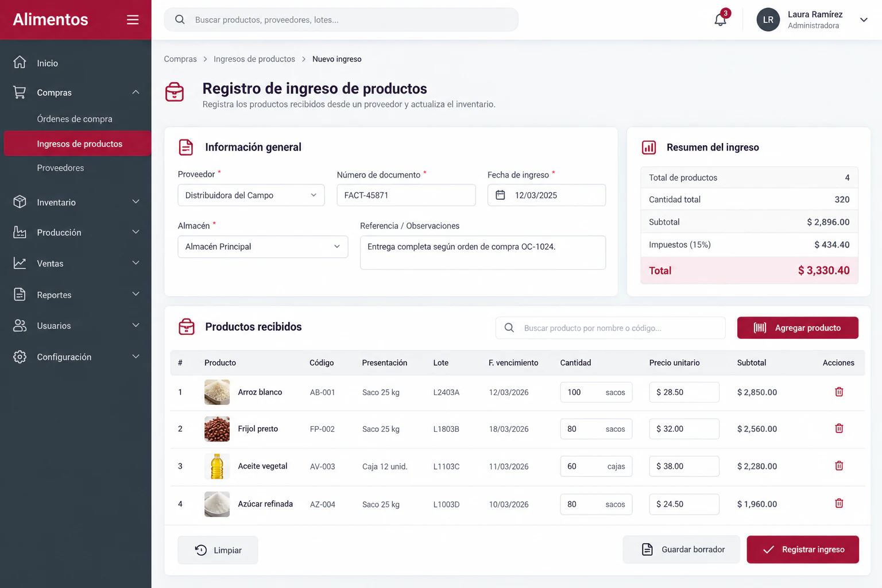Click the Configuración gear icon
Viewport: 882px width, 588px height.
click(x=20, y=357)
